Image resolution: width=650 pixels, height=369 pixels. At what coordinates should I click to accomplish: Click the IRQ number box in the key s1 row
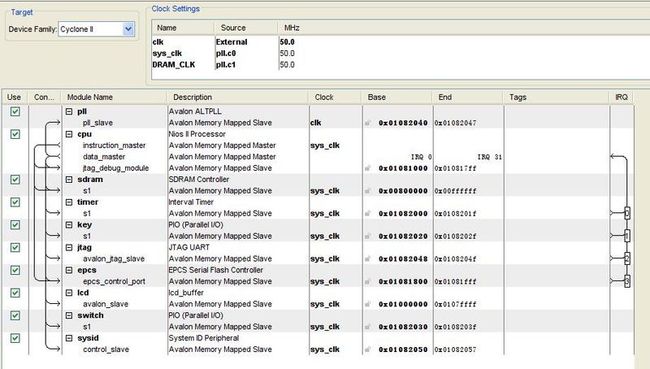click(x=627, y=236)
